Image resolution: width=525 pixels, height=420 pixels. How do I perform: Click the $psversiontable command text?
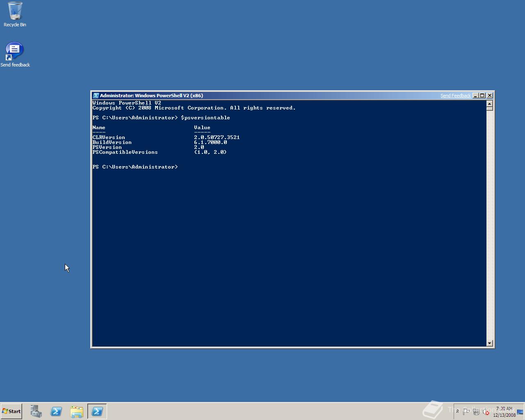[205, 118]
